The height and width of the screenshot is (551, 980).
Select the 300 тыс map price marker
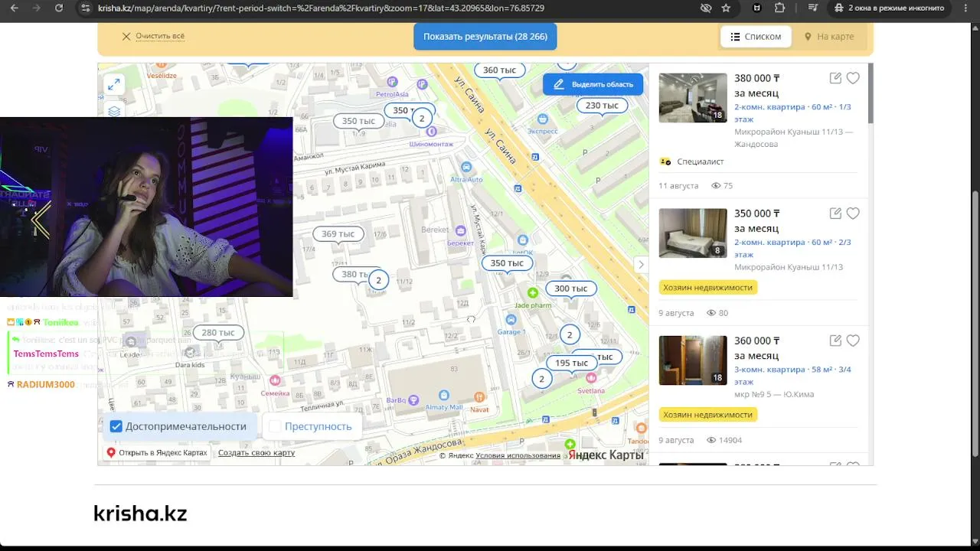click(571, 289)
